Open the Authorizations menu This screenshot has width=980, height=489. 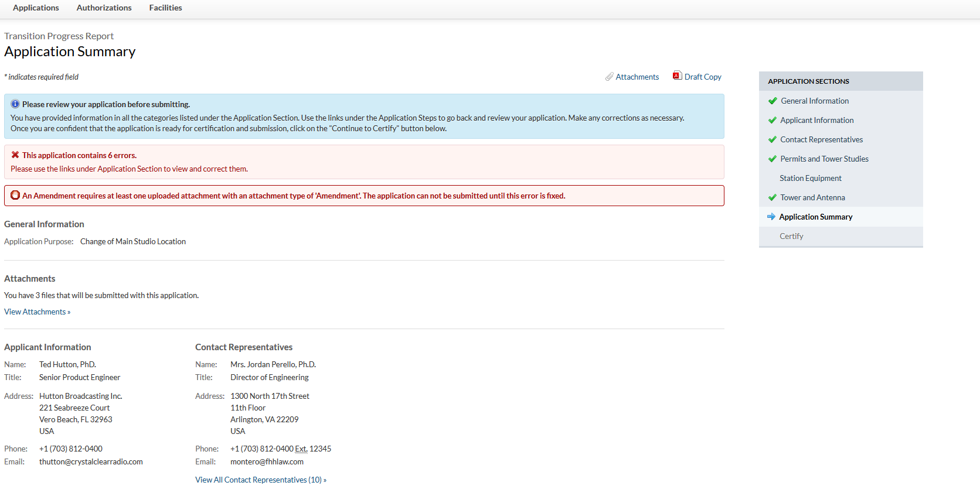[x=104, y=8]
